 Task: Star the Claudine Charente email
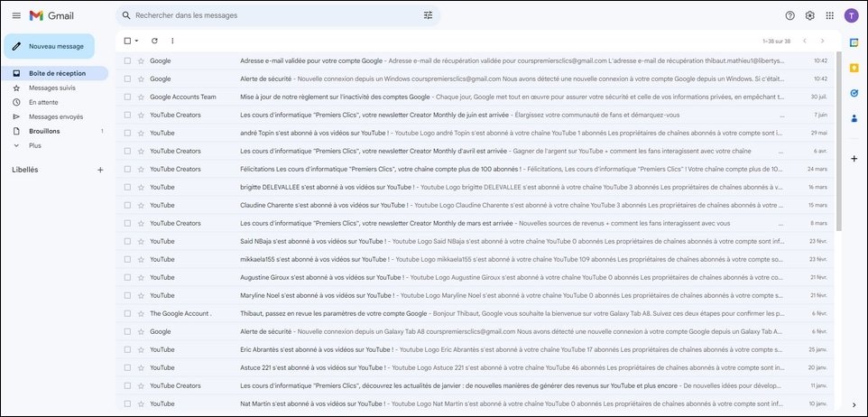point(141,205)
